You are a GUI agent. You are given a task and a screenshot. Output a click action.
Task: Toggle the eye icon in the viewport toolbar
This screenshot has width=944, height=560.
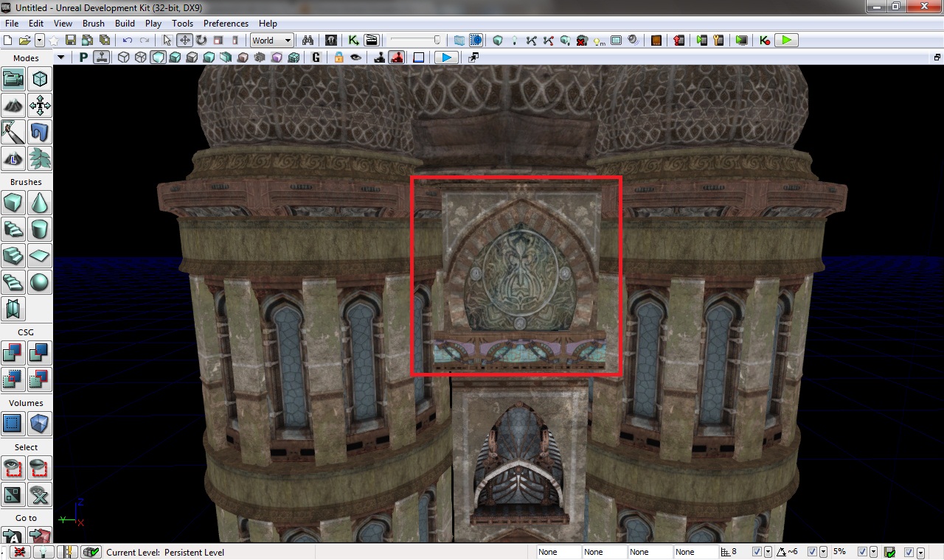(x=356, y=57)
